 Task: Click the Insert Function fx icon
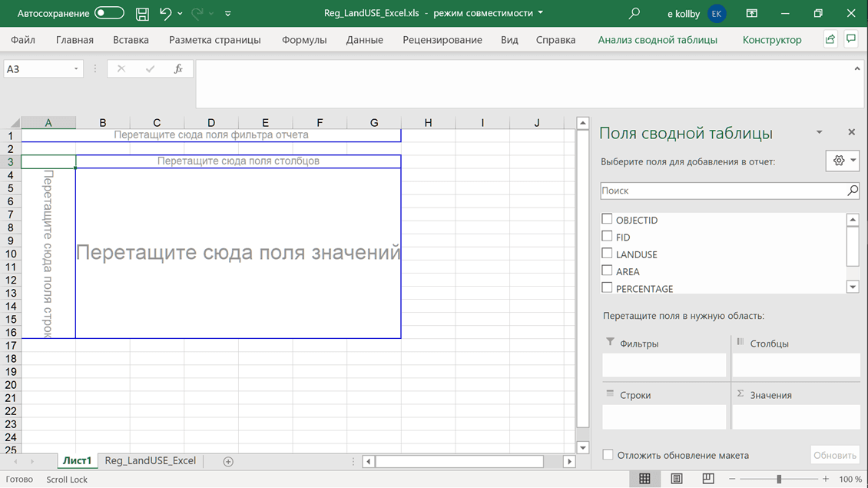point(178,68)
